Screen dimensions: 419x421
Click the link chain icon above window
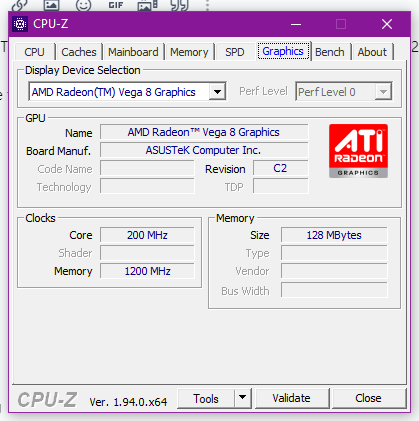(x=19, y=5)
